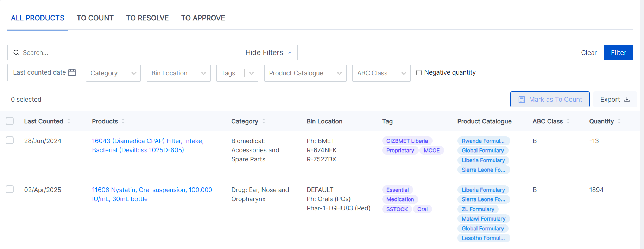Open calendar icon for Last counted date

tap(72, 72)
